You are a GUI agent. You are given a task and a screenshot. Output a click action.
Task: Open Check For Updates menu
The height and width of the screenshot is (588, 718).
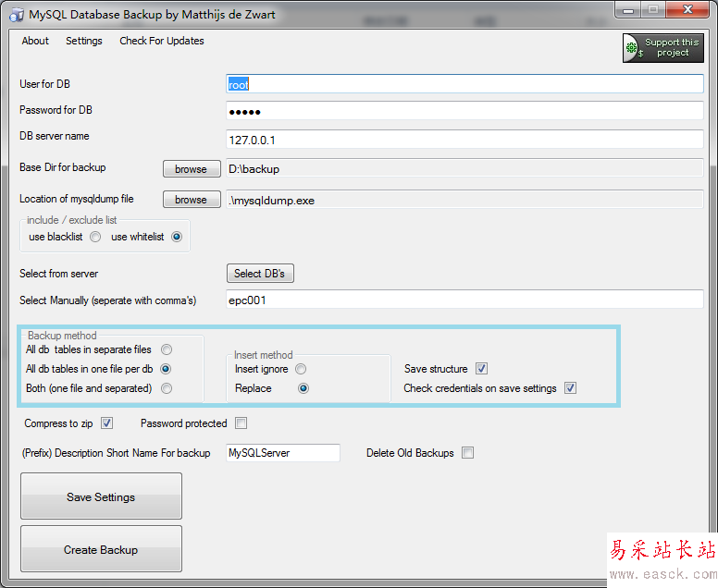tap(162, 41)
